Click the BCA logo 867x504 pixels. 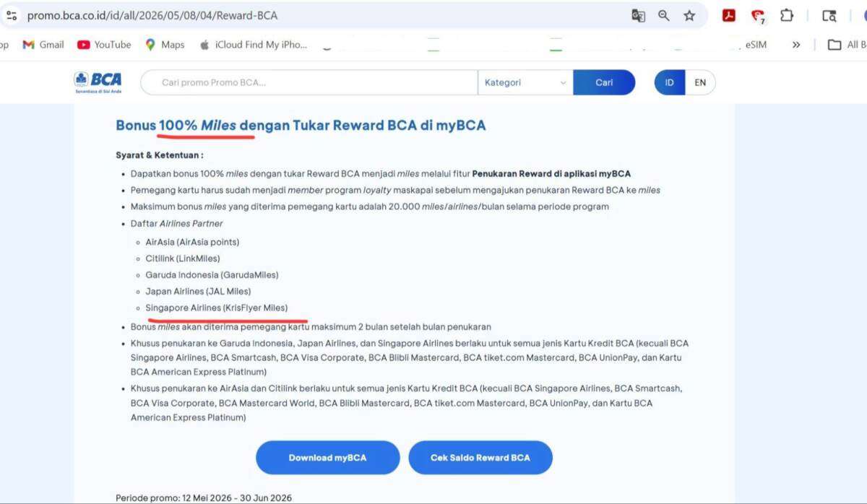pos(98,82)
